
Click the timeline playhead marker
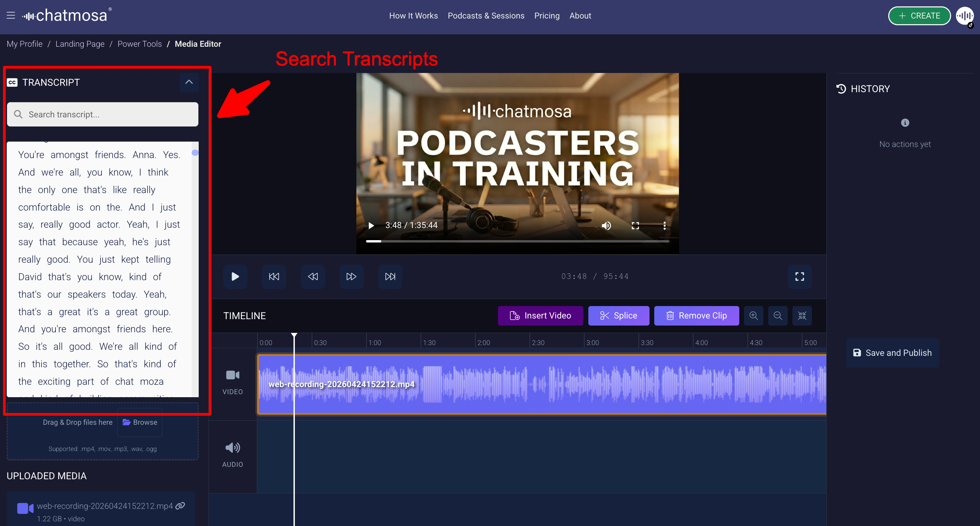[294, 336]
